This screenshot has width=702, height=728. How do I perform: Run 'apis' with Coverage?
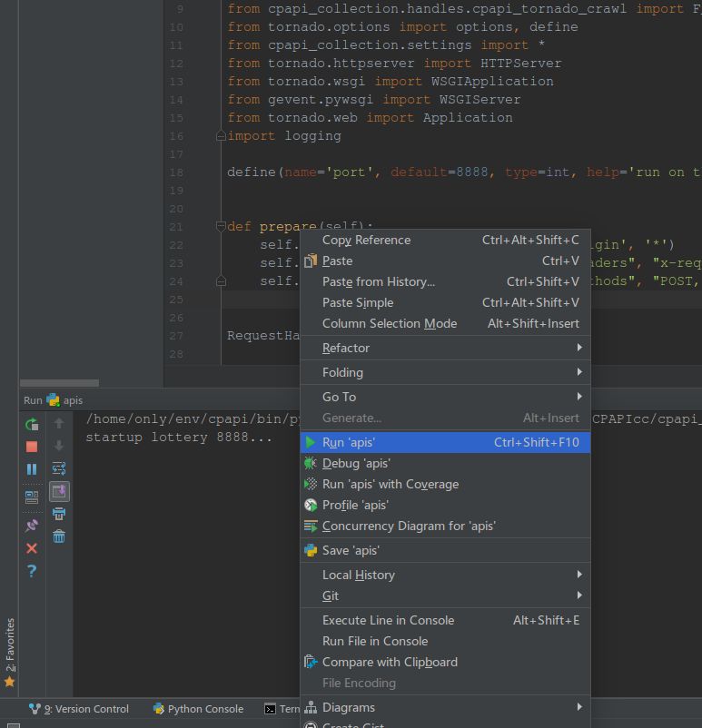click(445, 484)
